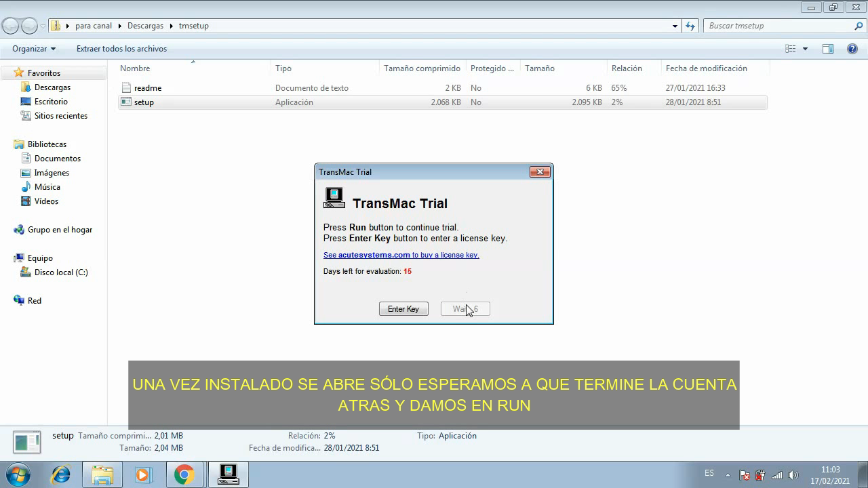Expand hidden icons in the system tray
Viewport: 868px width, 488px height.
pos(729,473)
